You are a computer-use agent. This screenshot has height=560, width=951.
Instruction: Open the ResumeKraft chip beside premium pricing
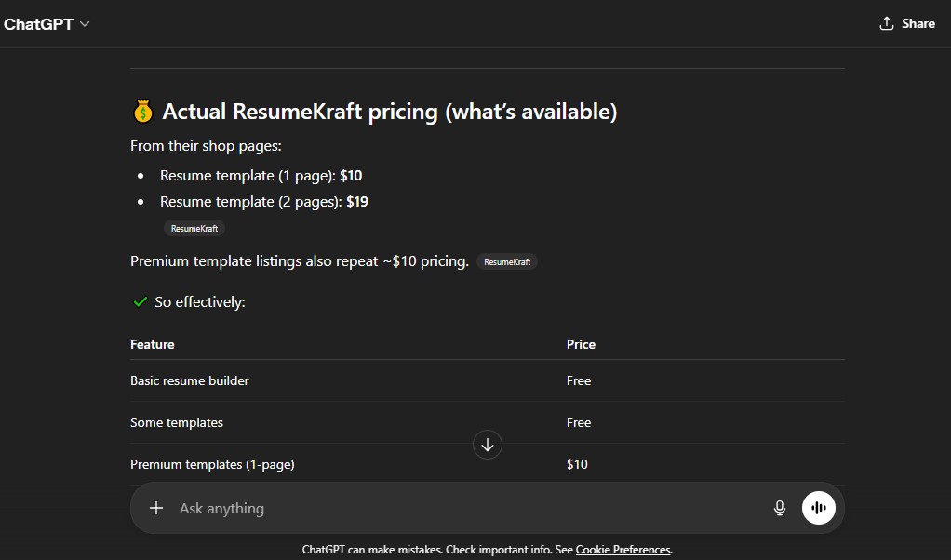tap(507, 261)
